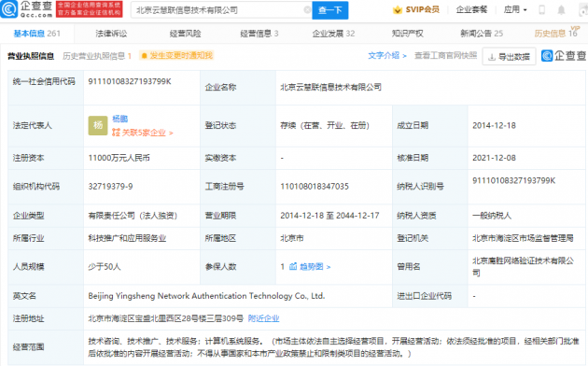
Task: Select organization code 32719379-9
Action: 110,187
